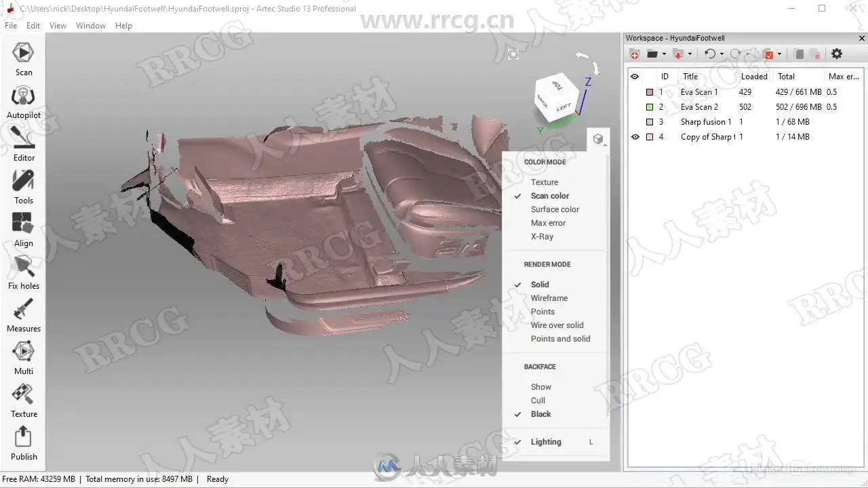The height and width of the screenshot is (488, 868).
Task: Open the File menu
Action: click(x=11, y=26)
